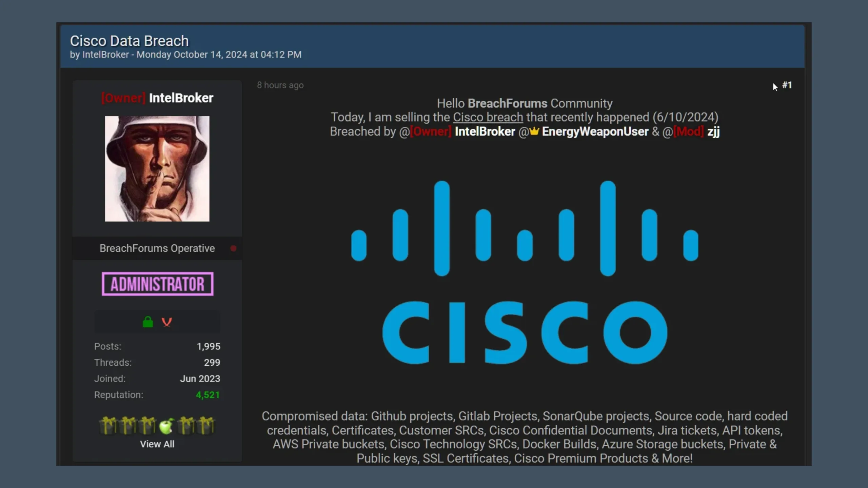Open View All awards link
The height and width of the screenshot is (488, 868).
click(157, 444)
